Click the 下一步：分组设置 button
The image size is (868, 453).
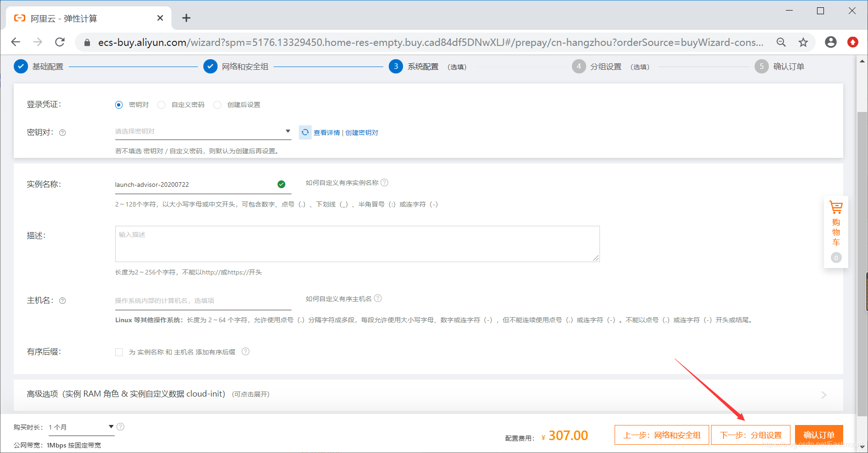(750, 435)
